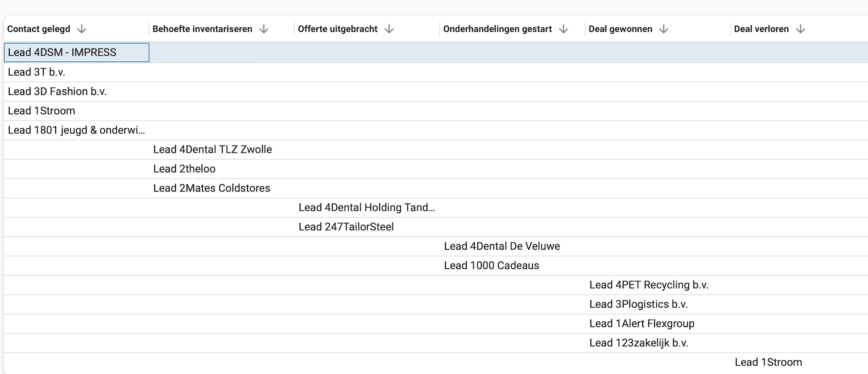Select Lead 1000 Cadeaus

[491, 266]
